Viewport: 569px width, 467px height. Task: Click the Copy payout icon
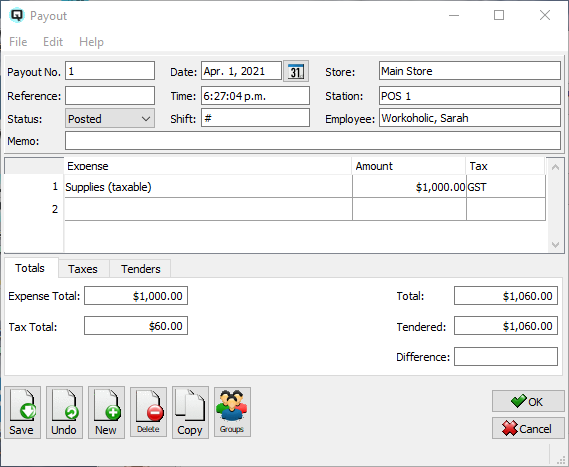190,412
